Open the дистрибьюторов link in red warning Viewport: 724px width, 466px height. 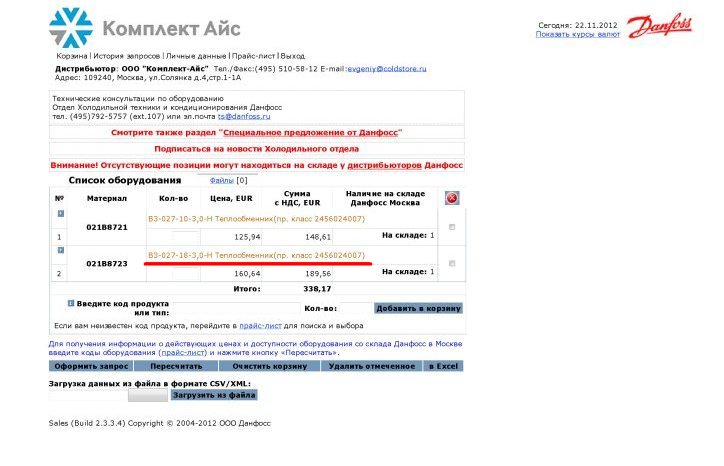coord(384,165)
